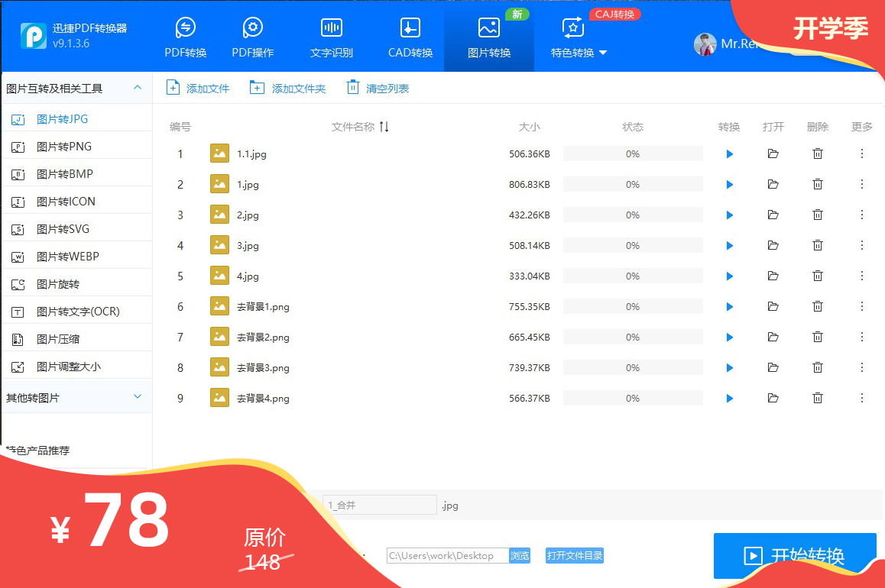Click the 1_合并 filename input field
The height and width of the screenshot is (588, 885).
click(379, 505)
